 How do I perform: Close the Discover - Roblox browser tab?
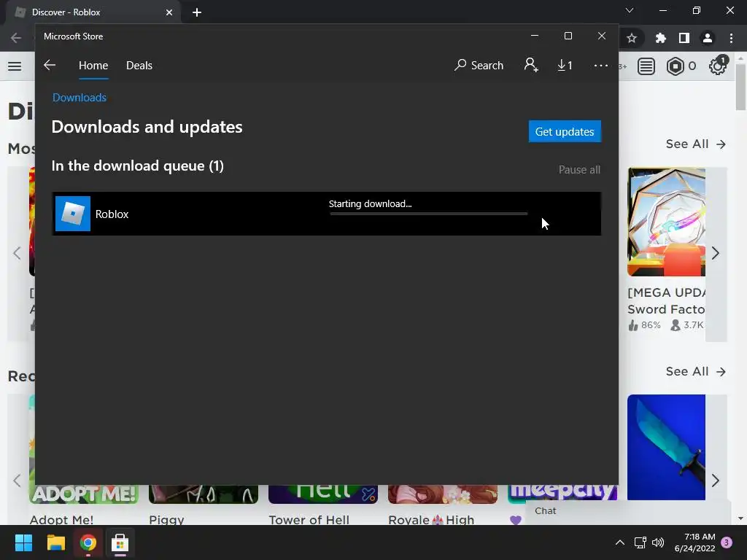point(169,12)
